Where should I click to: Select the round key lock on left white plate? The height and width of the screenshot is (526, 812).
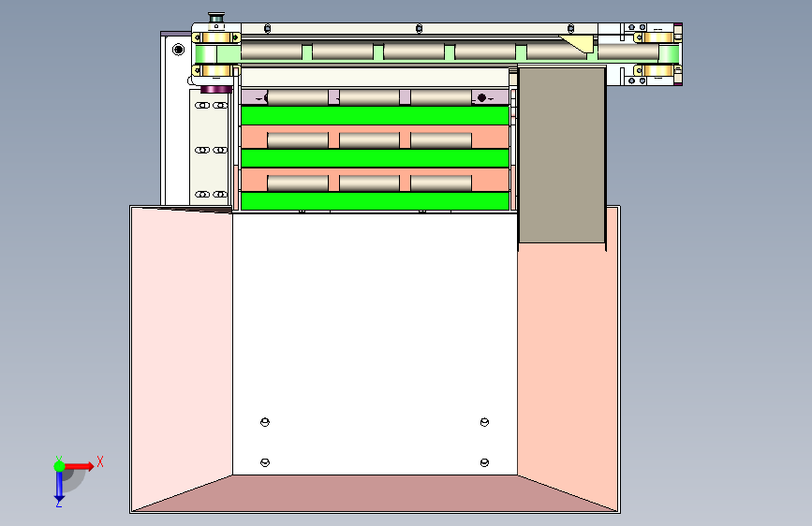pyautogui.click(x=178, y=50)
